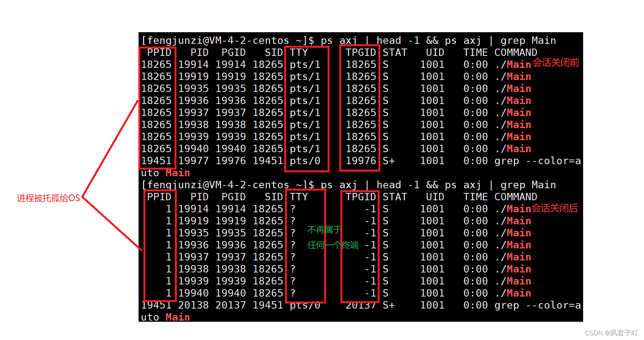Click PPID 18265 in first output's 19936 row
This screenshot has width=644, height=340.
click(x=156, y=101)
